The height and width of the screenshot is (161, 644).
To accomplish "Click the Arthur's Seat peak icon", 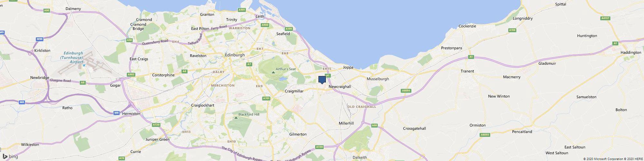I will pyautogui.click(x=273, y=72).
